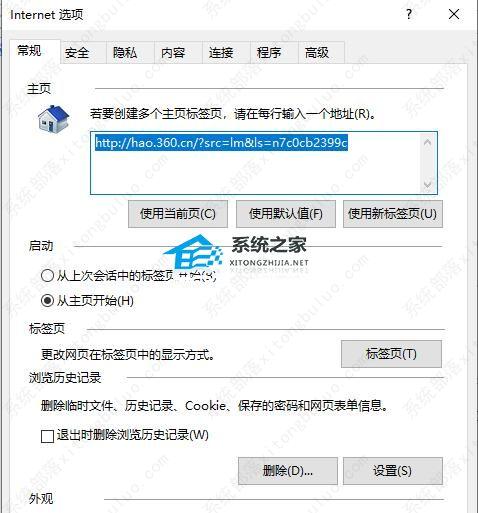The image size is (478, 513).
Task: Switch to the 程序 tab
Action: (x=269, y=53)
